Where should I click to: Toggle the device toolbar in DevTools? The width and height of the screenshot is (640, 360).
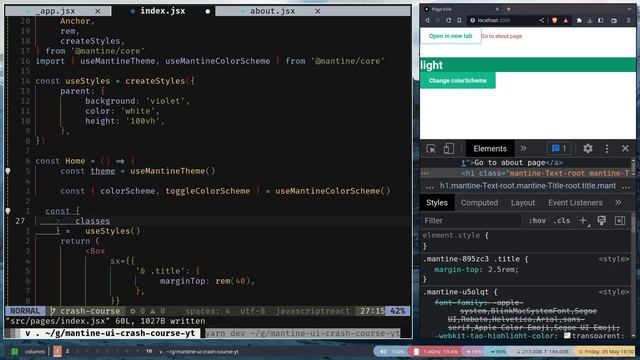coord(449,149)
